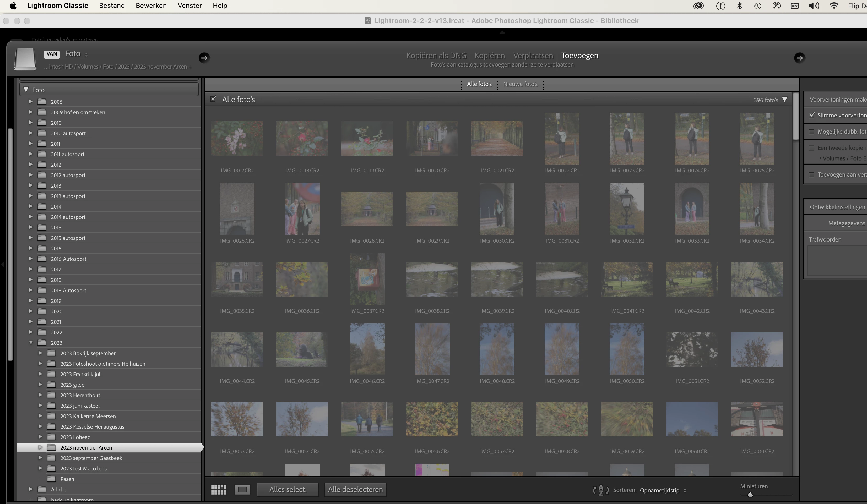Image resolution: width=867 pixels, height=504 pixels.
Task: Open Creative Cloud menu bar icon
Action: pos(698,6)
